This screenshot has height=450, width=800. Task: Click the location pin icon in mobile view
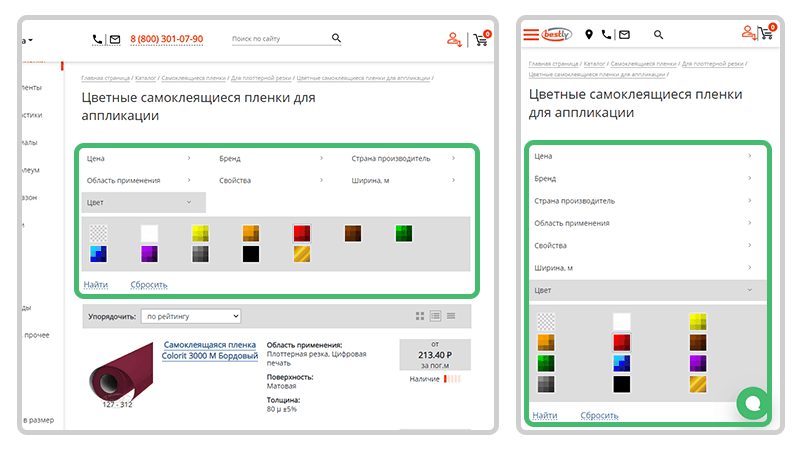589,34
